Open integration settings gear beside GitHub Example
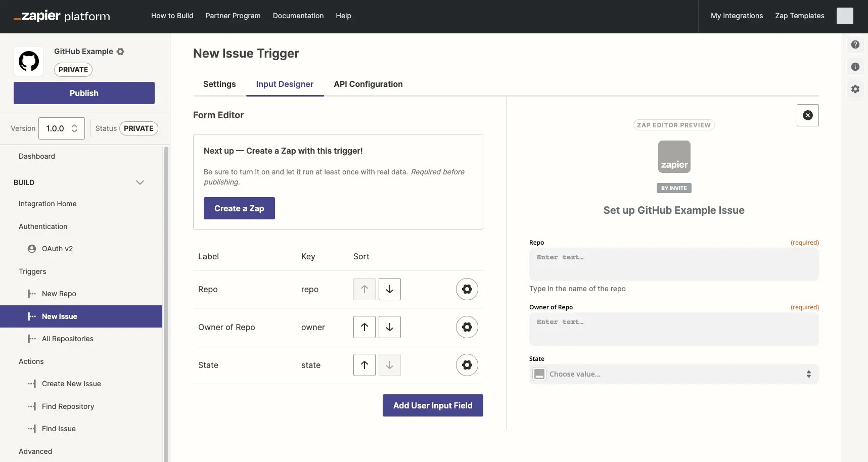This screenshot has height=462, width=868. tap(120, 51)
